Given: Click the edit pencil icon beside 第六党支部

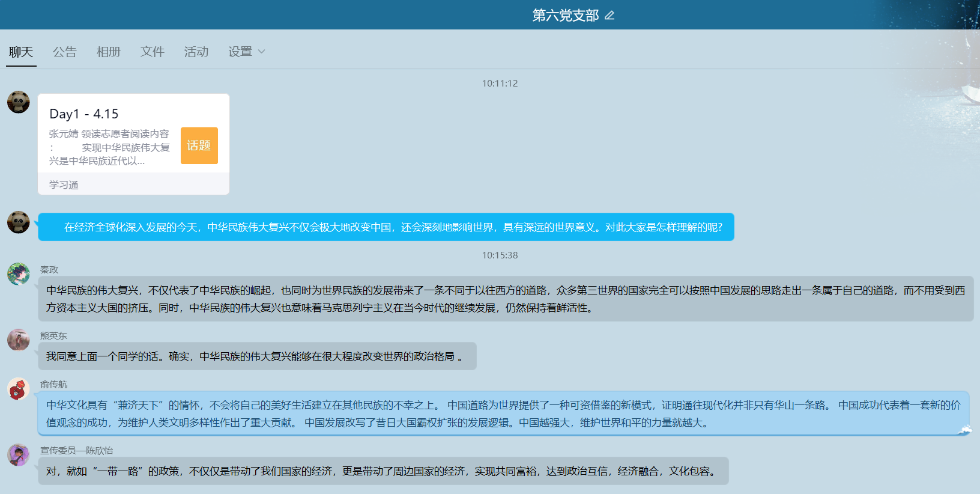Looking at the screenshot, I should coord(609,16).
